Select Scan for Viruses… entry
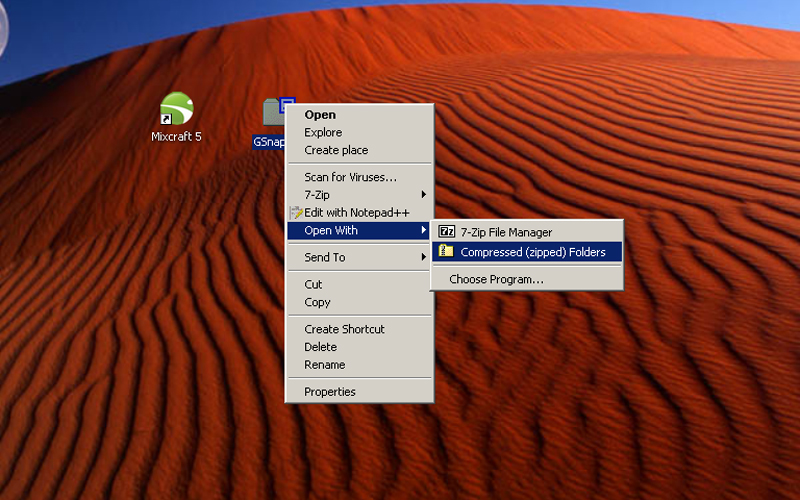The width and height of the screenshot is (800, 500). tap(359, 177)
